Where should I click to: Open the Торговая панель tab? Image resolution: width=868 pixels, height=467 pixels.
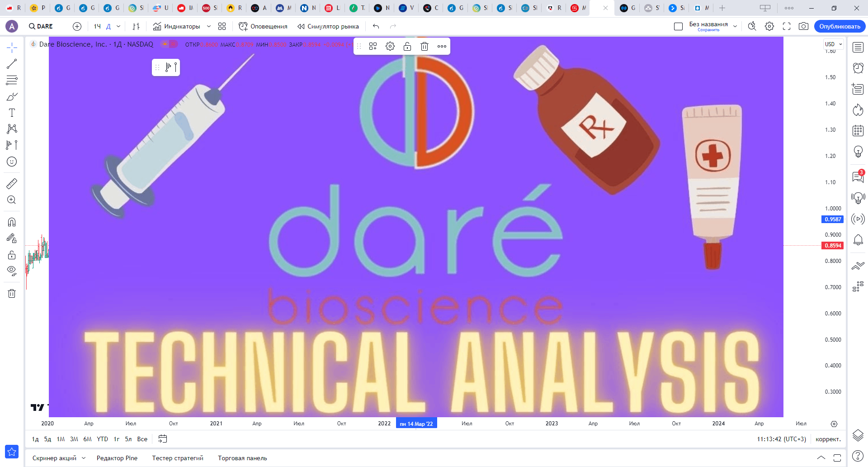(242, 458)
